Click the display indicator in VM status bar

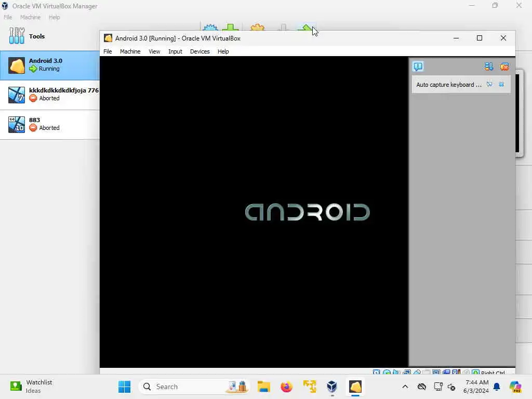pyautogui.click(x=436, y=373)
